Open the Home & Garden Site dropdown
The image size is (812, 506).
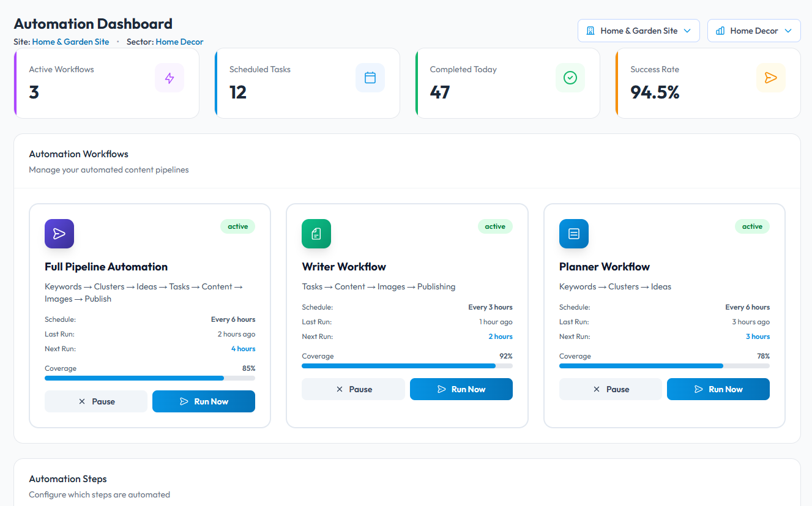[x=638, y=31]
